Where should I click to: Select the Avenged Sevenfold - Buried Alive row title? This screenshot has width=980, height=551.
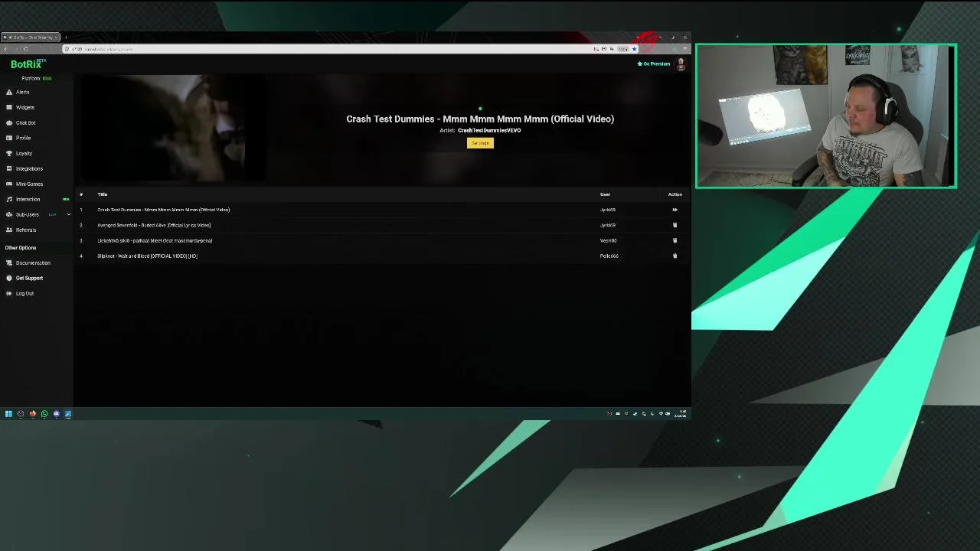(x=154, y=225)
